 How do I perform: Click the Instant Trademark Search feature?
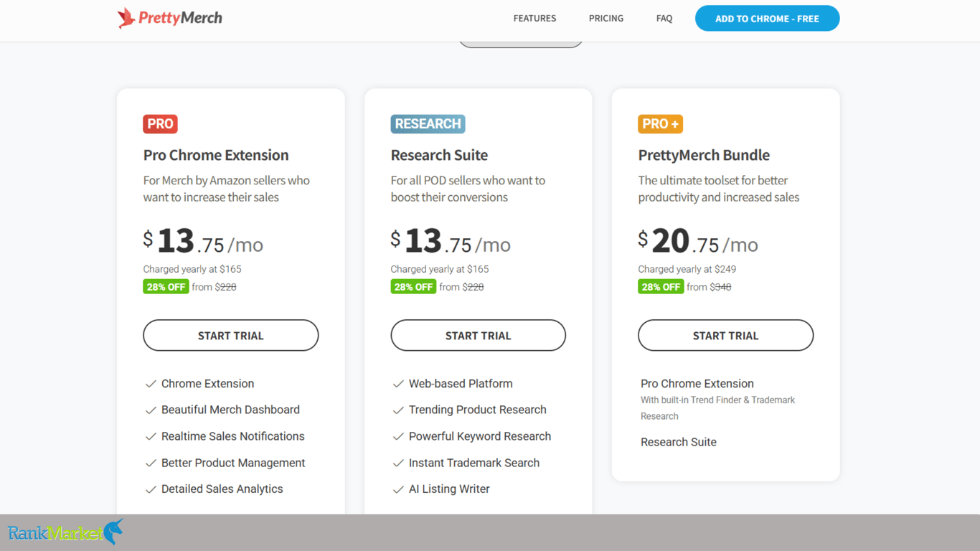(474, 463)
